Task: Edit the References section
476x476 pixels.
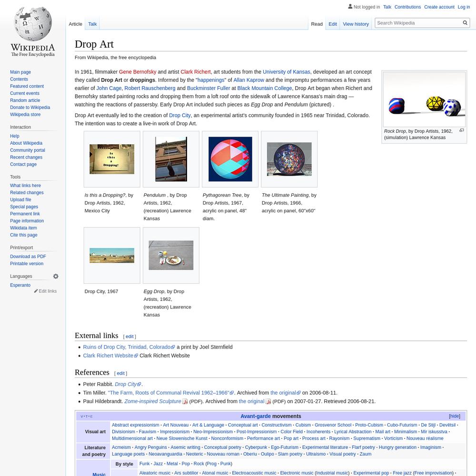Action: pyautogui.click(x=120, y=373)
